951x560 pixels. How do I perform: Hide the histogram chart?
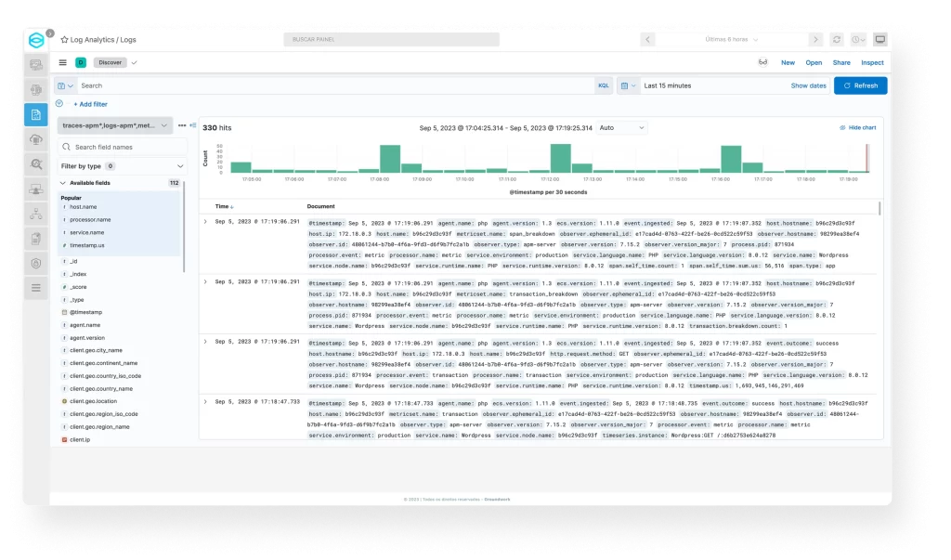(858, 127)
